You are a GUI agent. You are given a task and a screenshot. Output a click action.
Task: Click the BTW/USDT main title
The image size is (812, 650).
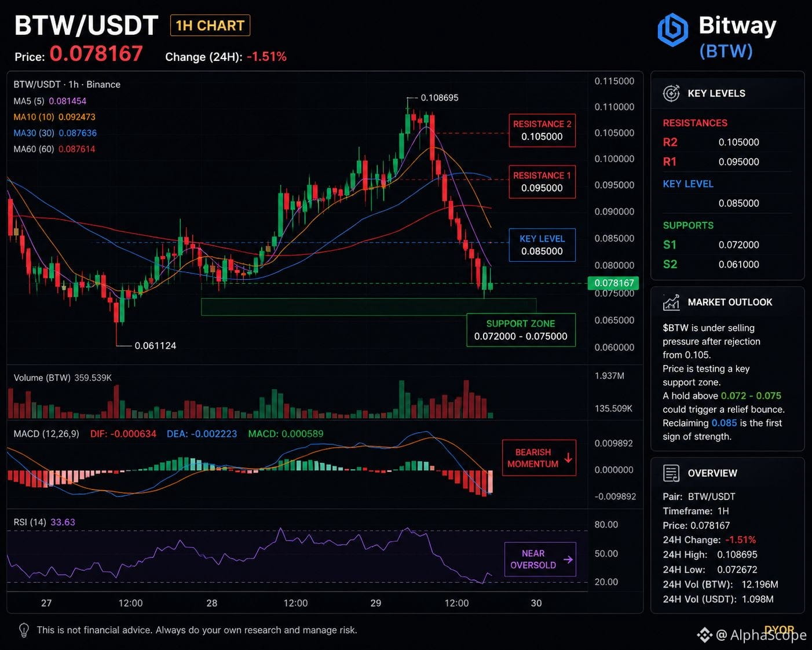86,25
